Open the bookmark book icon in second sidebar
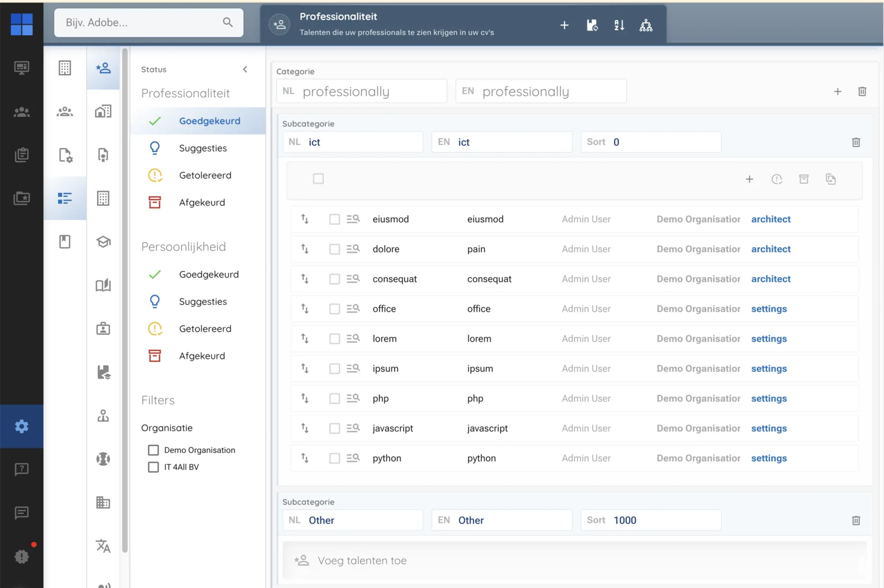 click(x=65, y=242)
